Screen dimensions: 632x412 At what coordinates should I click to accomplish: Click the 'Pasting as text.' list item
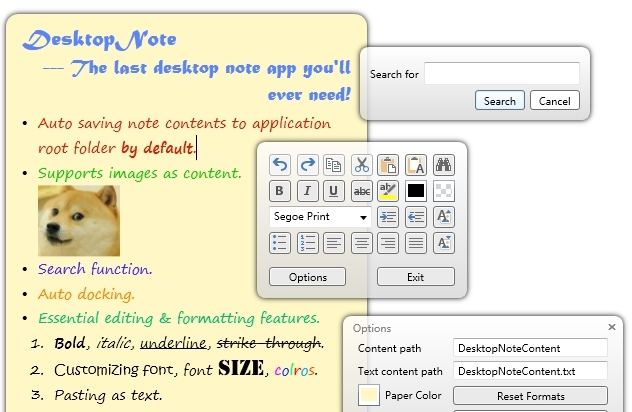click(x=108, y=395)
